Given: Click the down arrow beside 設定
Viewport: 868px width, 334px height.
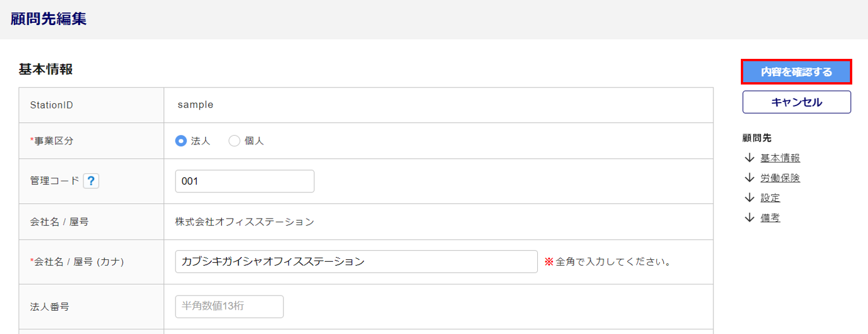Looking at the screenshot, I should 750,198.
